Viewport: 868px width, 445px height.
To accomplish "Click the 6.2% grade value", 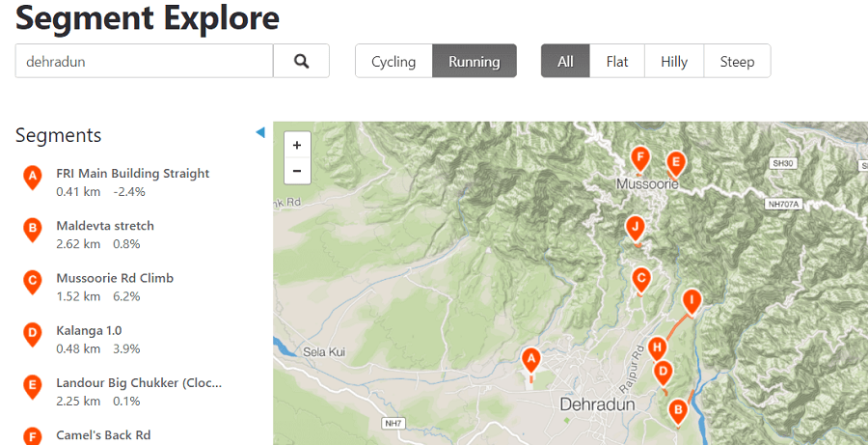I will 126,296.
